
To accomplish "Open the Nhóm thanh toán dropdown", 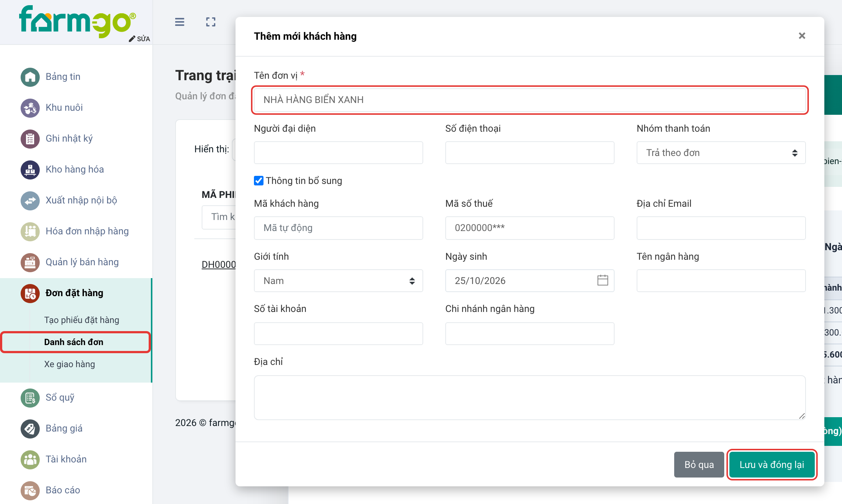I will tap(721, 153).
